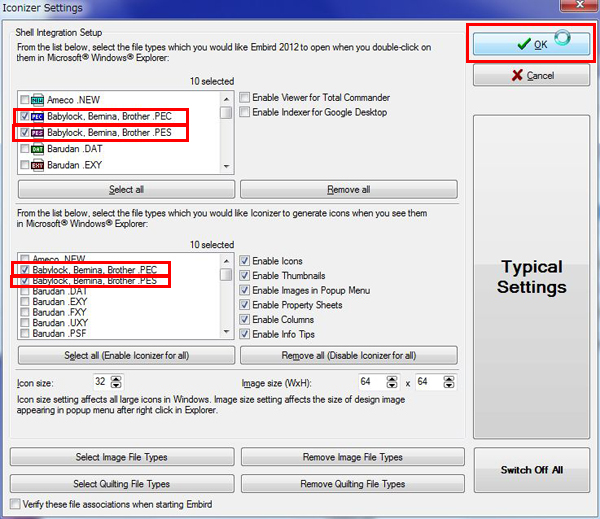Viewport: 600px width, 519px height.
Task: Click the Iconizer list scrollbar thumb
Action: coord(227,274)
